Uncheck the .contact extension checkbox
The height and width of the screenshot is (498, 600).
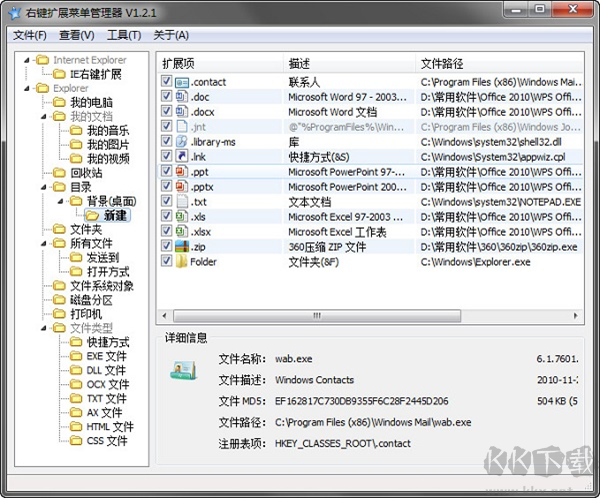pos(166,81)
